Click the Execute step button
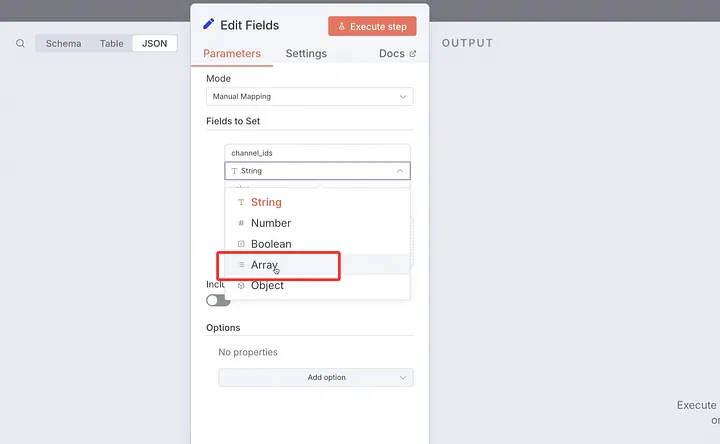 click(372, 27)
